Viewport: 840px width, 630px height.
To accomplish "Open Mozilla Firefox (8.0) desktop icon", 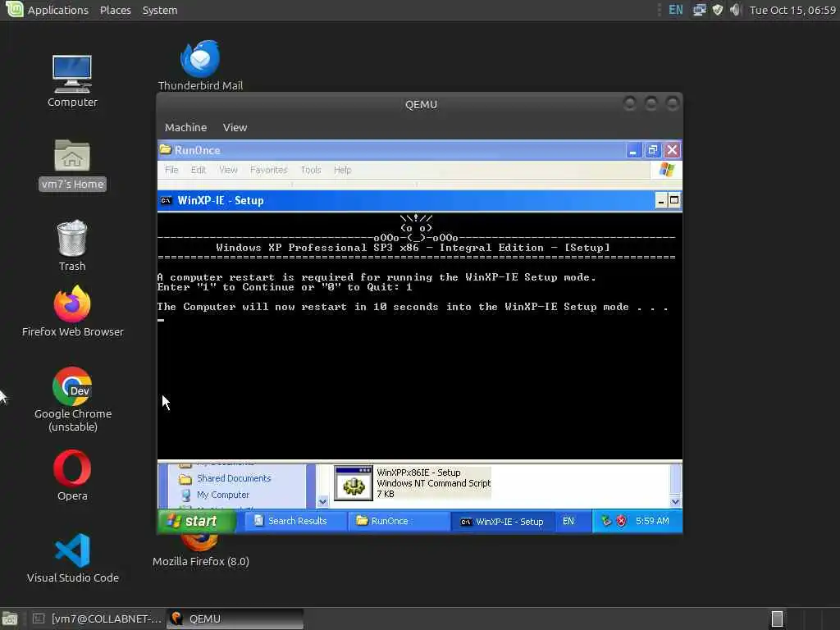I will click(200, 543).
